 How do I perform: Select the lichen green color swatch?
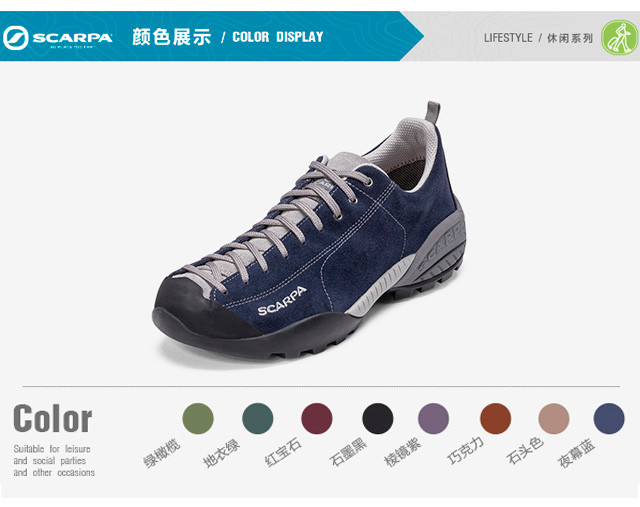(x=258, y=418)
